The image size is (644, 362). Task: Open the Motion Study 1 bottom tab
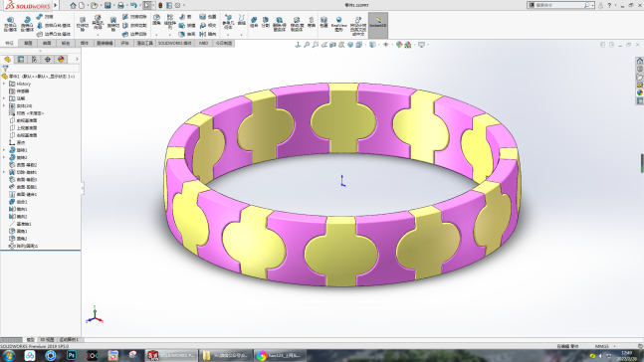69,340
